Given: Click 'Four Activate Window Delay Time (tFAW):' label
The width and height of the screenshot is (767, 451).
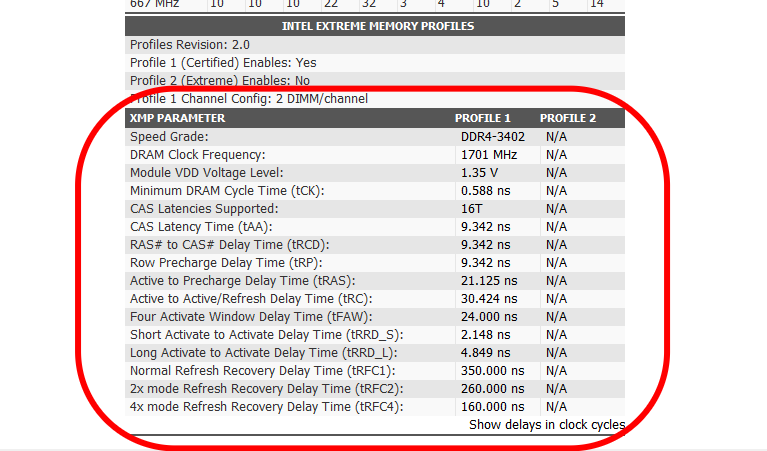Looking at the screenshot, I should coord(251,317).
